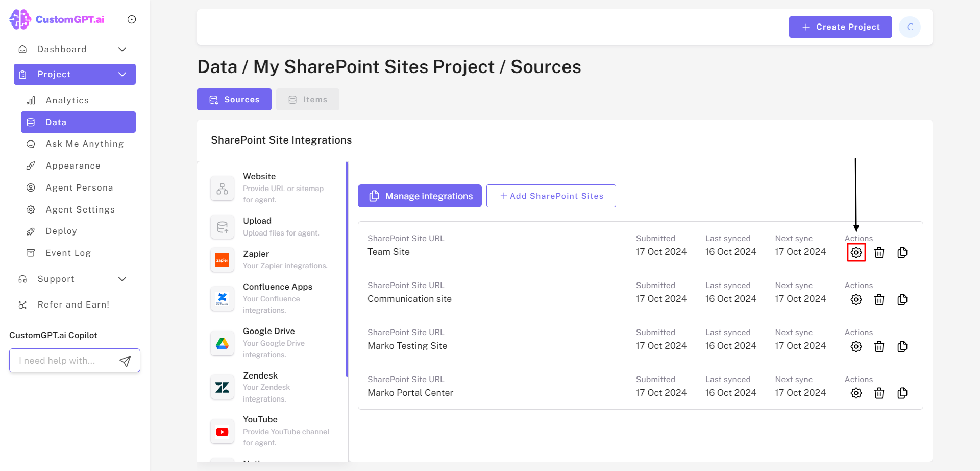980x471 pixels.
Task: Open the Data sidebar item
Action: pos(78,122)
